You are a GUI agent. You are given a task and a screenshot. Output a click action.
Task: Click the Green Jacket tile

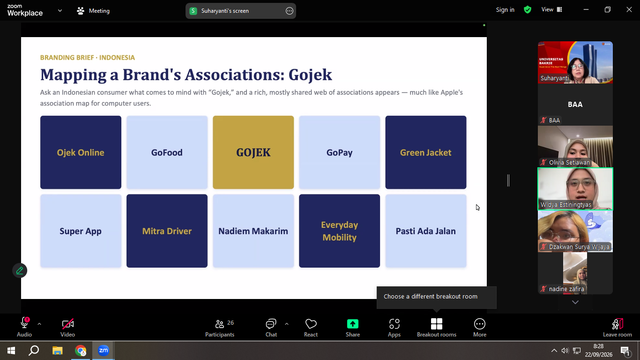426,152
